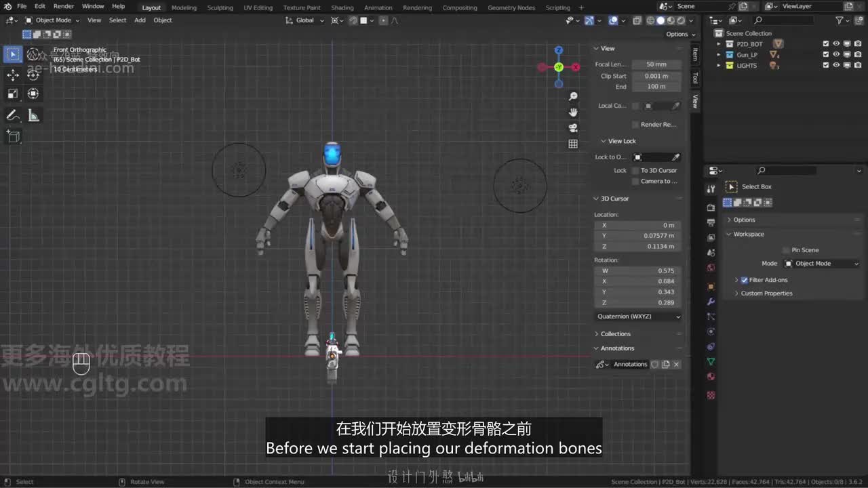868x488 pixels.
Task: Click the pan view hand gizmo
Action: point(573,113)
